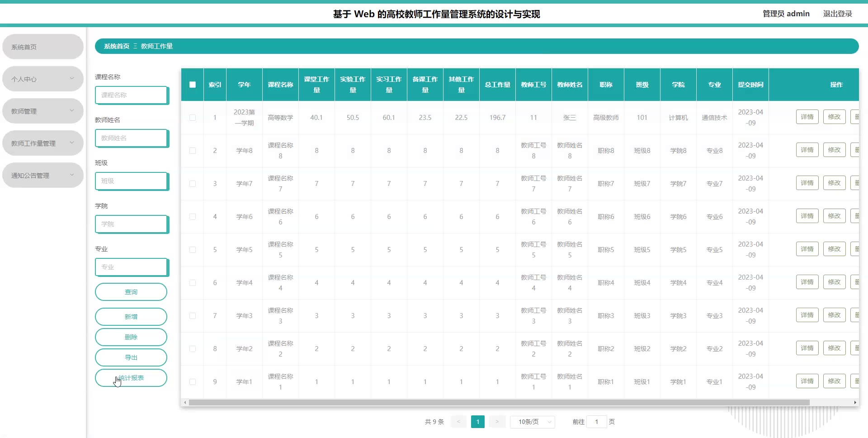Focus the 教师姓名 search input
The width and height of the screenshot is (868, 438).
click(x=132, y=138)
